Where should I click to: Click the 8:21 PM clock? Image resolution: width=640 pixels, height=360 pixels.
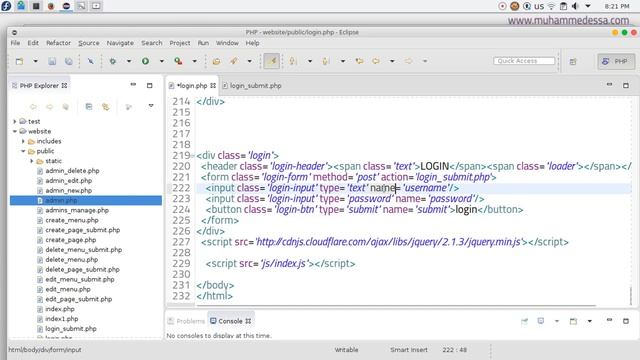[x=617, y=6]
